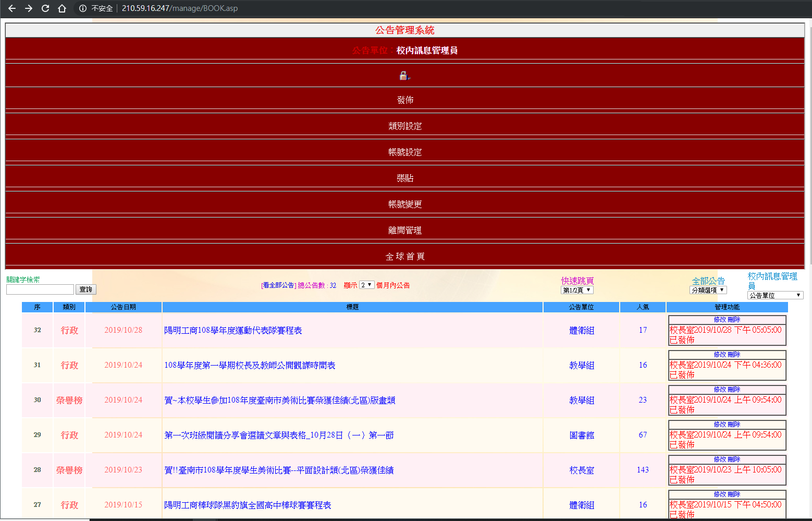Click 刪除 for announcement row 30
The width and height of the screenshot is (812, 521).
[734, 390]
